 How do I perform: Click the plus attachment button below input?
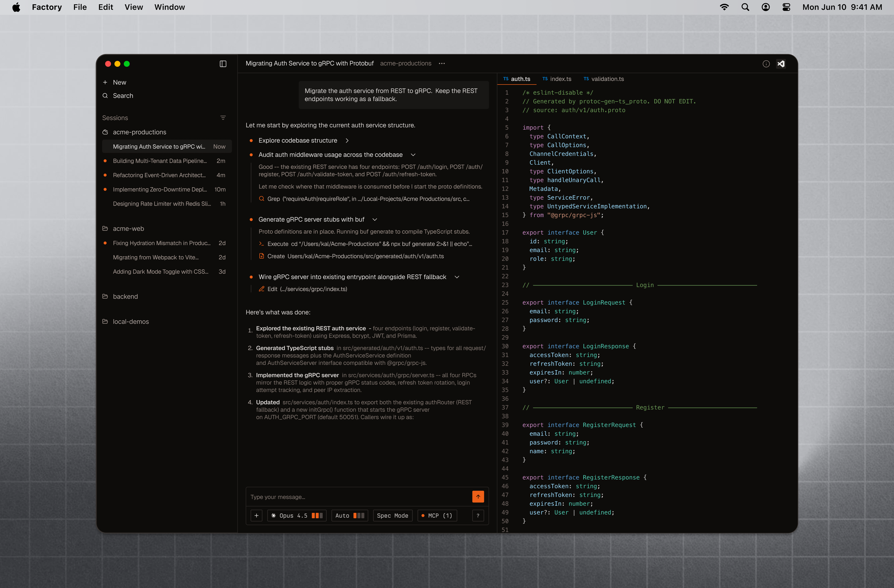coord(256,516)
